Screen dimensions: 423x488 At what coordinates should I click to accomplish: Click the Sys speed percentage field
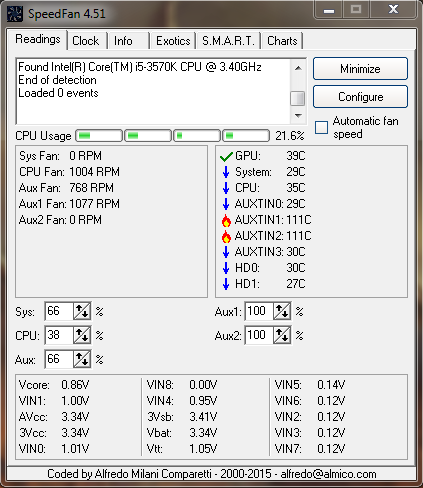[x=59, y=311]
